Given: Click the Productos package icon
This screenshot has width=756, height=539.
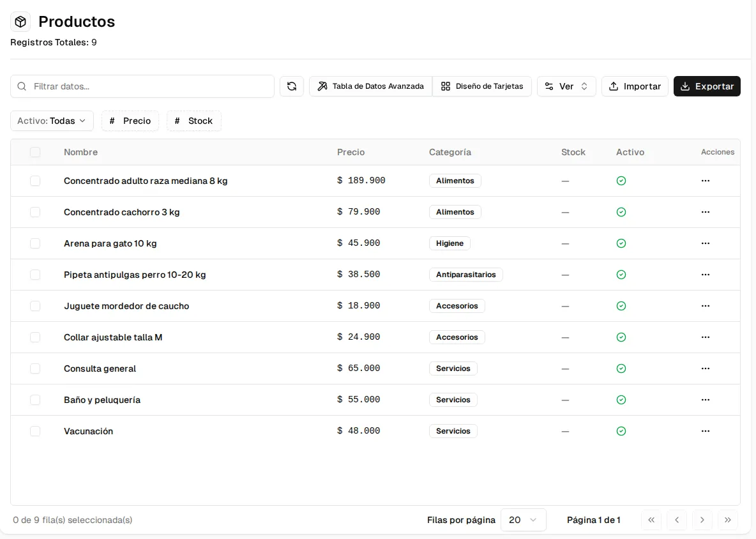Looking at the screenshot, I should click(20, 22).
